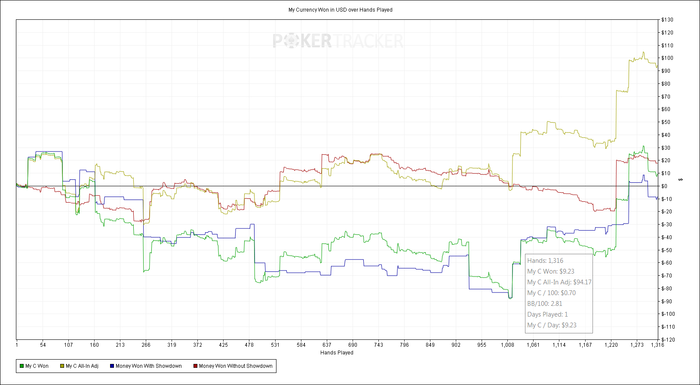Viewport: 700px width, 385px height.
Task: Click the x-axis tick label '266'
Action: tap(146, 345)
